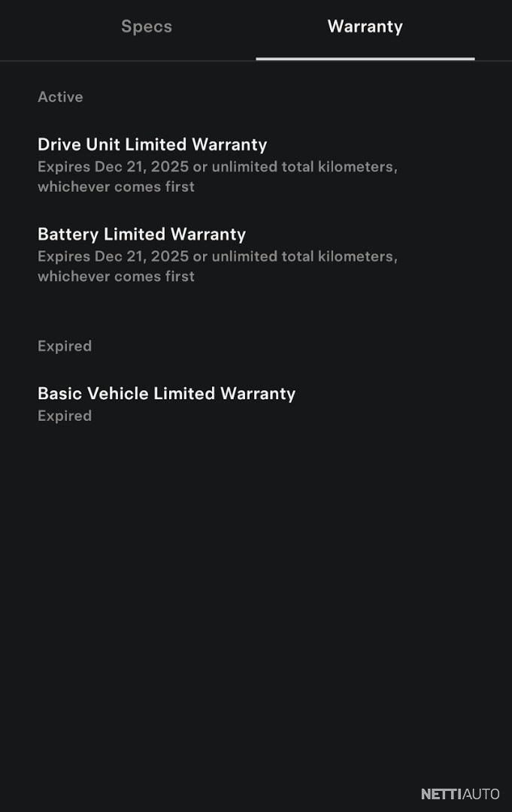
Task: Open Basic Vehicle Limited Warranty entry
Action: click(x=166, y=394)
